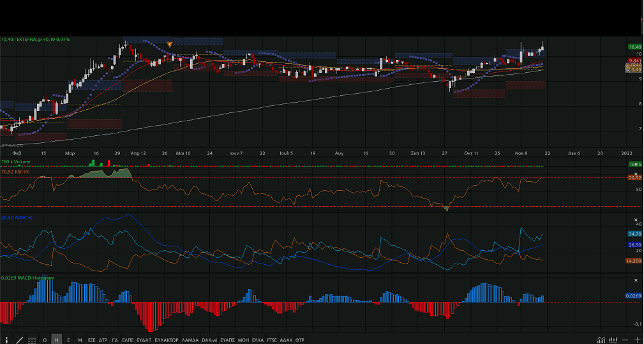Screen dimensions: 644x344
Task: Open the info icon in the bottom toolbar
Action: pos(6,340)
